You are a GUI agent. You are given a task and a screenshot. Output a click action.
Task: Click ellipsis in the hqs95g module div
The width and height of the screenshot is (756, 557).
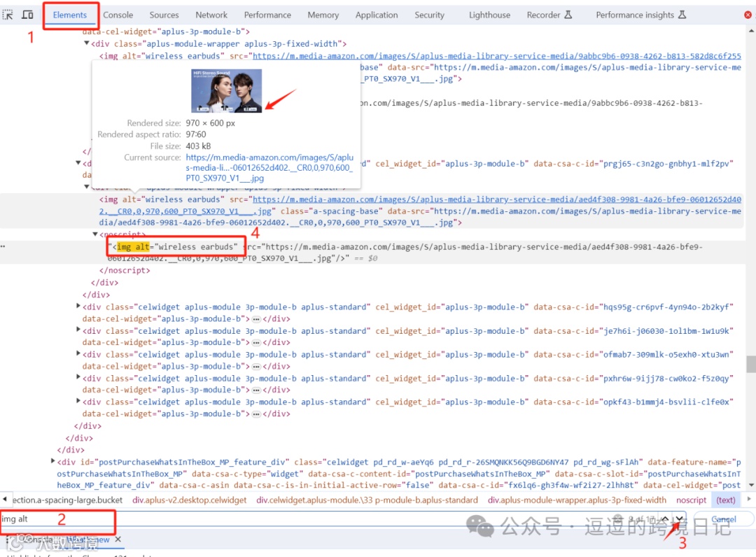pos(256,319)
